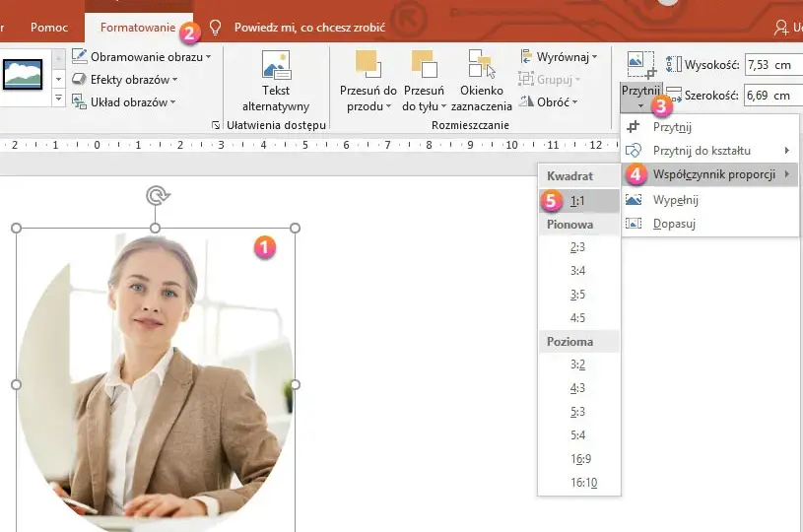The image size is (803, 532).
Task: Select 3:5 portrait aspect ratio
Action: click(579, 295)
